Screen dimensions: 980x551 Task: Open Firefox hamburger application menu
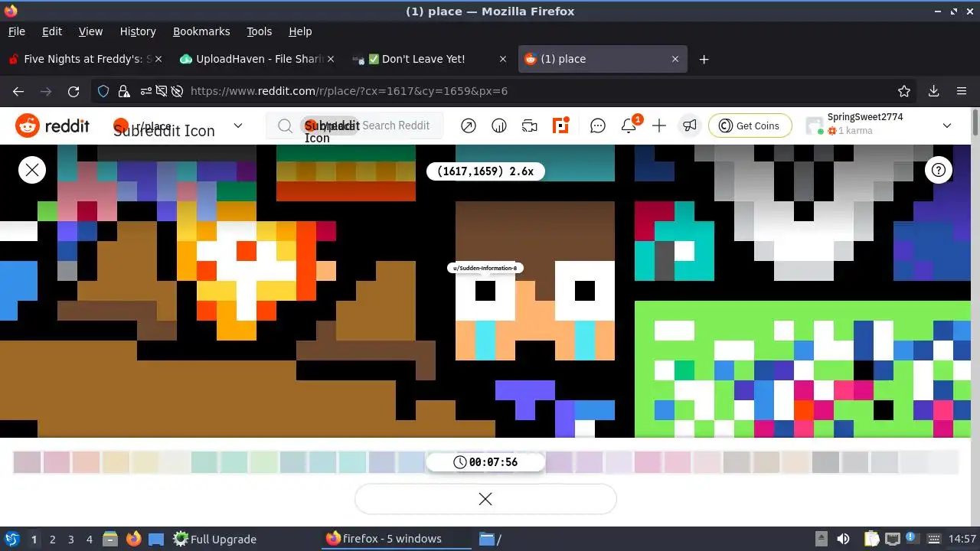coord(962,91)
